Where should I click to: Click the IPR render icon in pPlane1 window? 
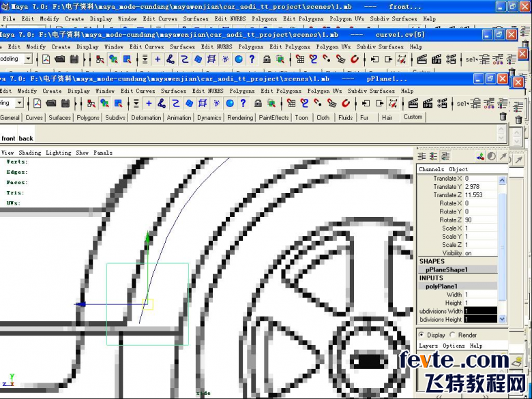click(428, 103)
